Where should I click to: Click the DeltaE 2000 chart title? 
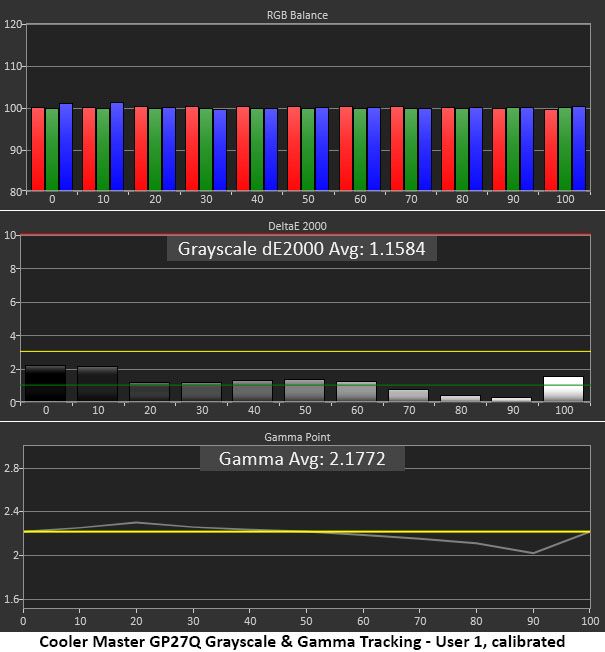pos(297,226)
